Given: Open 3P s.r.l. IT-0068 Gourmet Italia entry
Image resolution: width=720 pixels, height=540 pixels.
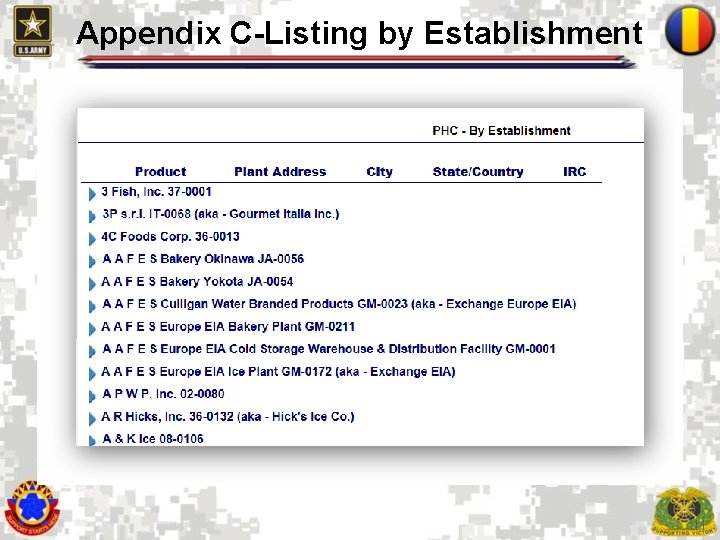Looking at the screenshot, I should coord(221,214).
